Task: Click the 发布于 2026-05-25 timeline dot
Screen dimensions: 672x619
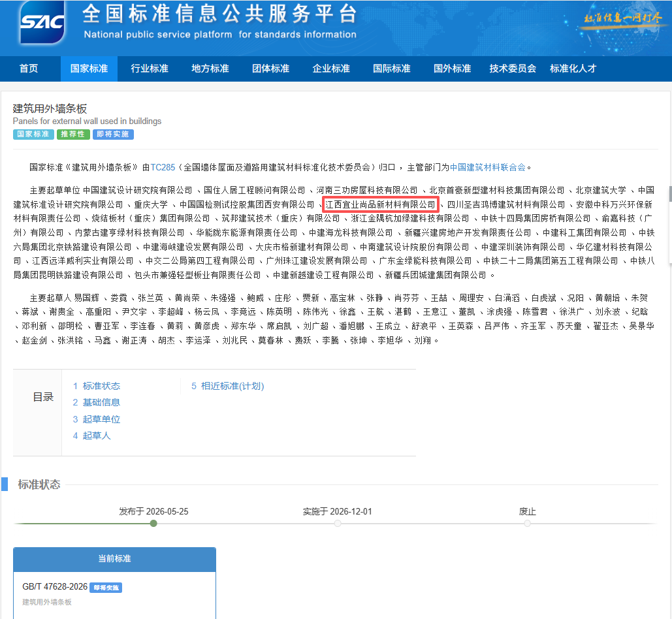Action: click(x=154, y=524)
